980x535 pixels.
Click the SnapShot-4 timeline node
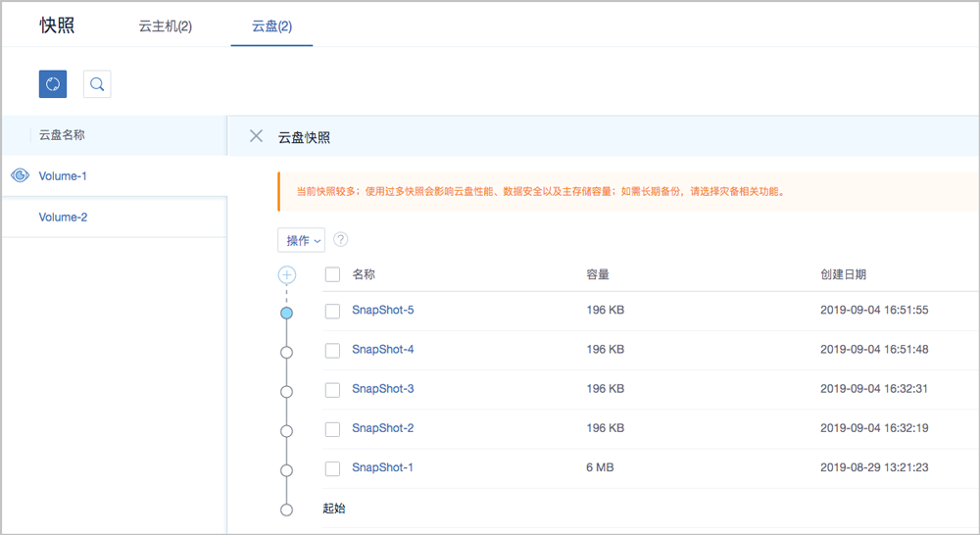point(286,352)
